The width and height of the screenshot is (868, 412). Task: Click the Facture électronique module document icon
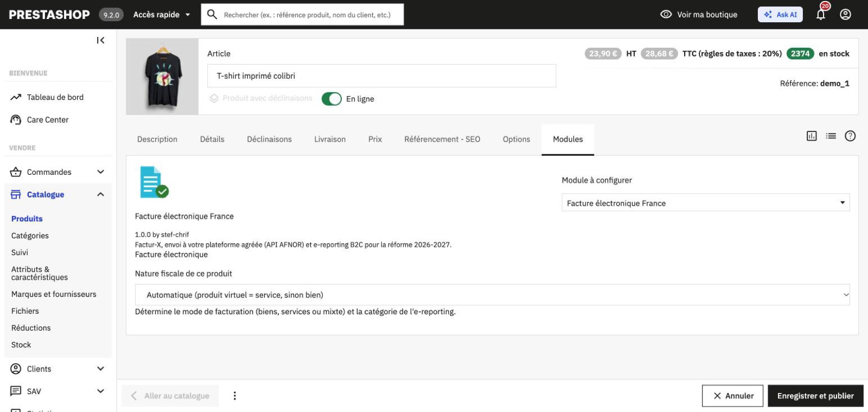[x=154, y=182]
